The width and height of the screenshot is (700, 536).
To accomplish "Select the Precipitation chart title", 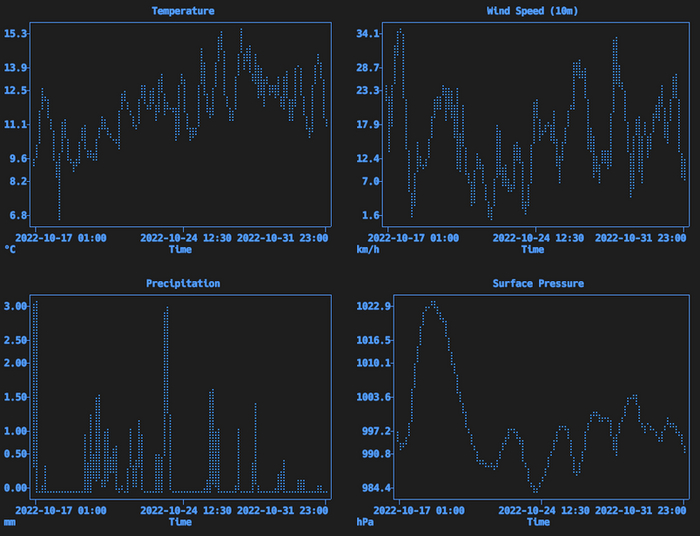I will click(182, 283).
